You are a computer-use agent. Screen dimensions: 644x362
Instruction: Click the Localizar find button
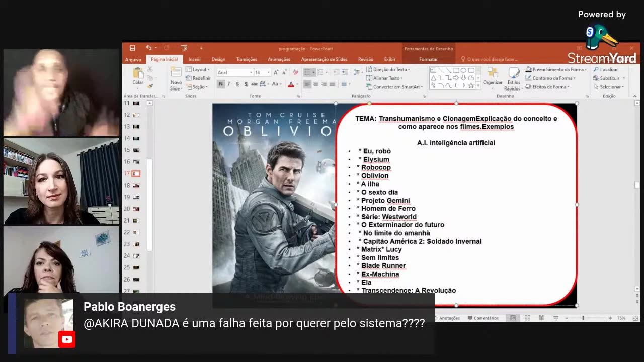606,69
